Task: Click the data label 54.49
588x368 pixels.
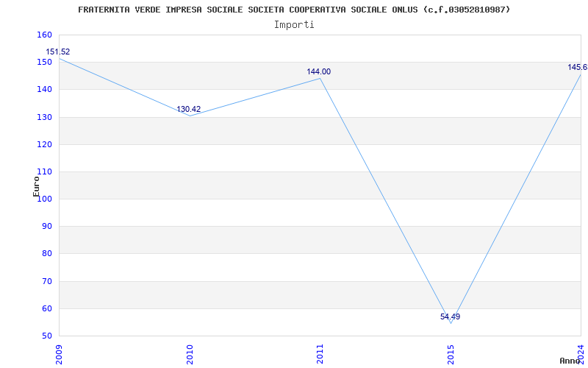Action: point(450,316)
